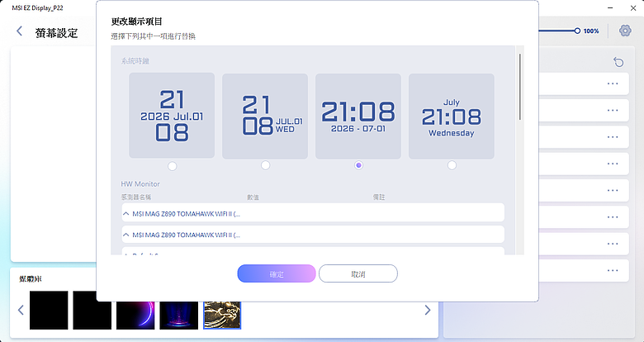Click the 感測器名稱 column header
Viewport: 644px width, 342px height.
136,197
